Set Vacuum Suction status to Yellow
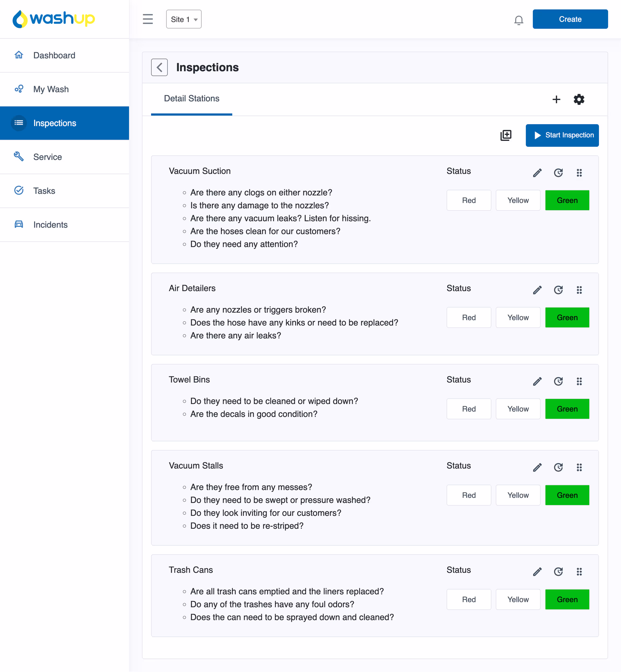 click(x=518, y=200)
